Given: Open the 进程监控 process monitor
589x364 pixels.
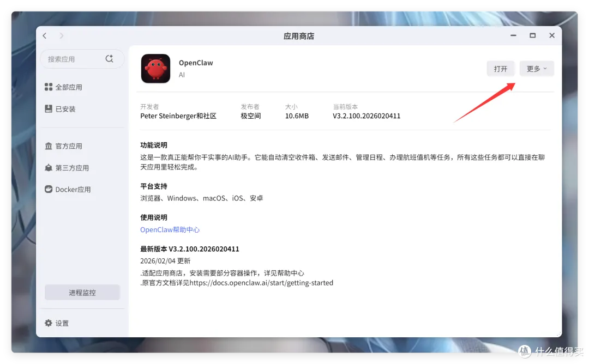Looking at the screenshot, I should click(x=82, y=292).
